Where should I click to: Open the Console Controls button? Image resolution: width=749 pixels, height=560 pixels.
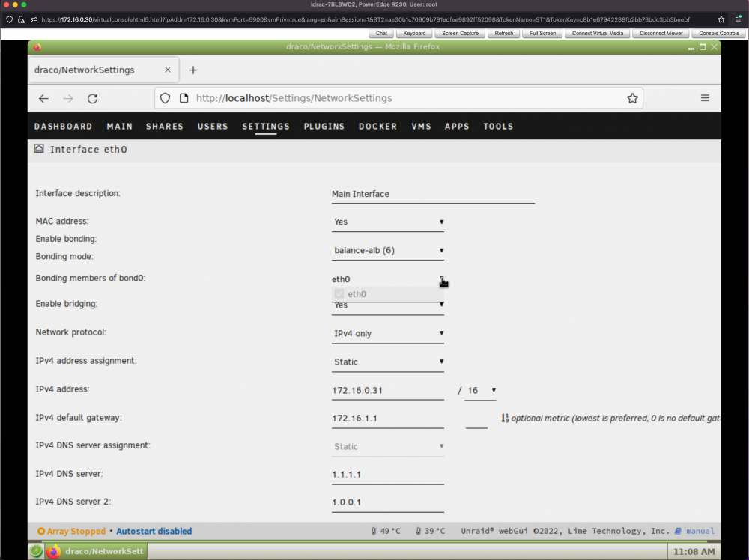pos(718,34)
